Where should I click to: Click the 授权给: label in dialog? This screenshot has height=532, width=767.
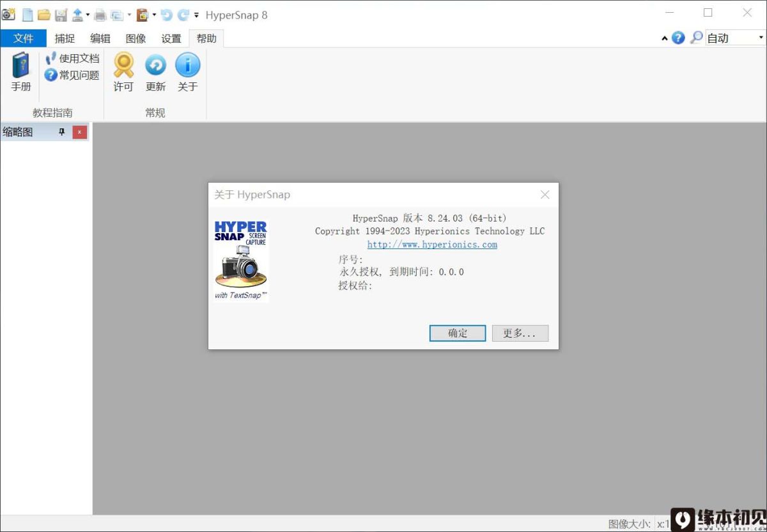pos(355,285)
